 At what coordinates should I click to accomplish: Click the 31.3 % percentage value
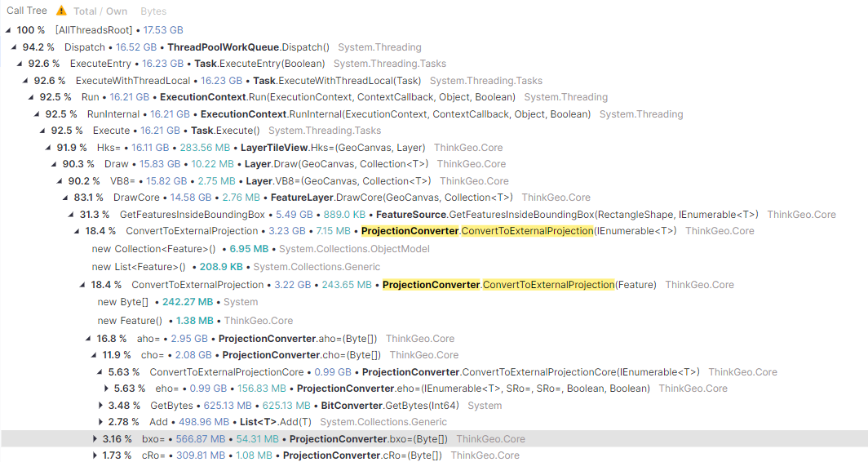point(95,215)
